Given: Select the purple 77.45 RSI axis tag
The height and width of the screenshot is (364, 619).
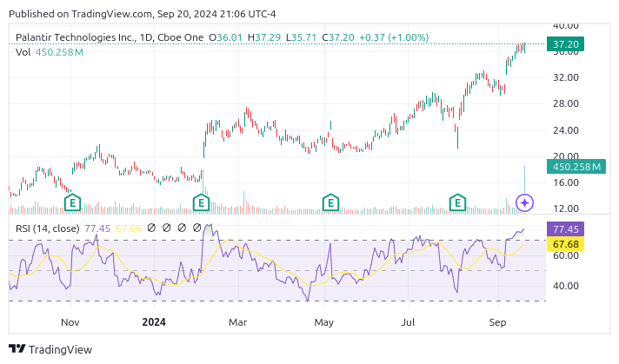Looking at the screenshot, I should click(566, 230).
